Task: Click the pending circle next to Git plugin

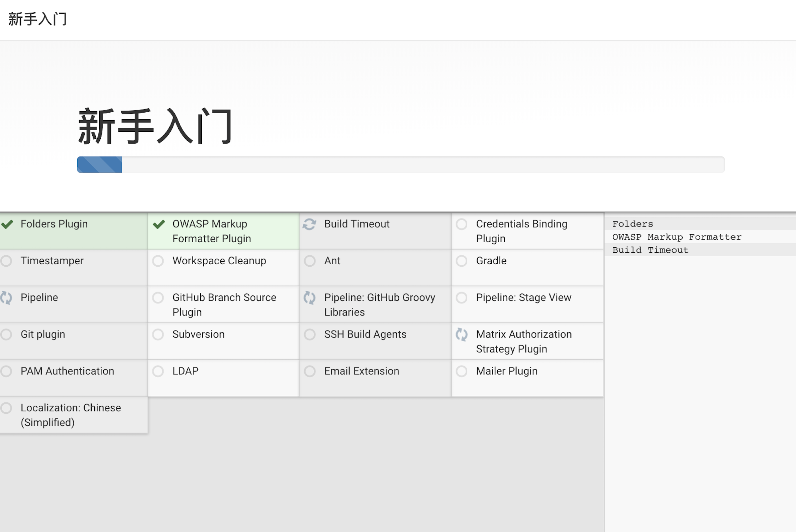Action: pos(6,335)
